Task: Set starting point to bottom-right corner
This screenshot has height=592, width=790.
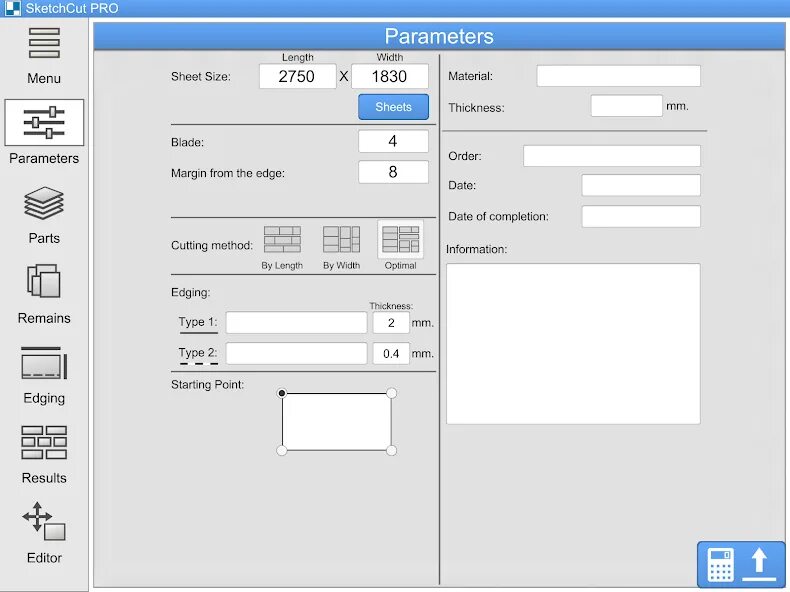Action: click(391, 450)
